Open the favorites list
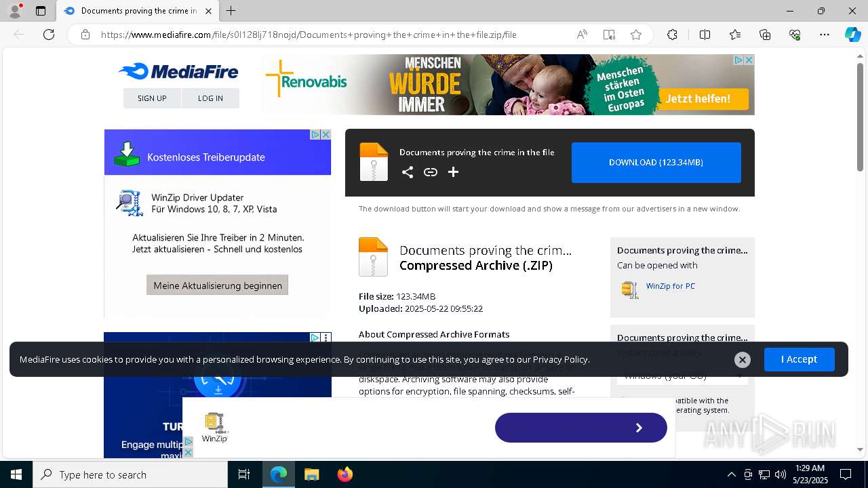868x488 pixels. pyautogui.click(x=735, y=35)
